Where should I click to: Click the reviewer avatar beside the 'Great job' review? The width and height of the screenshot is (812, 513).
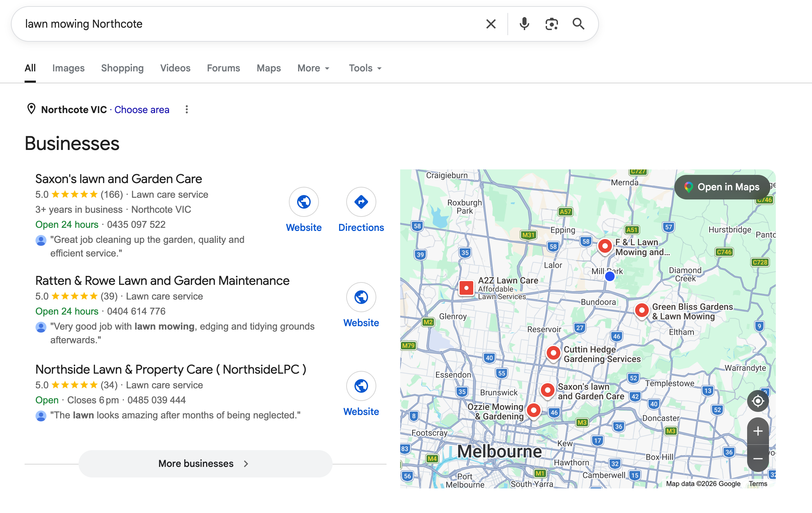pos(41,240)
